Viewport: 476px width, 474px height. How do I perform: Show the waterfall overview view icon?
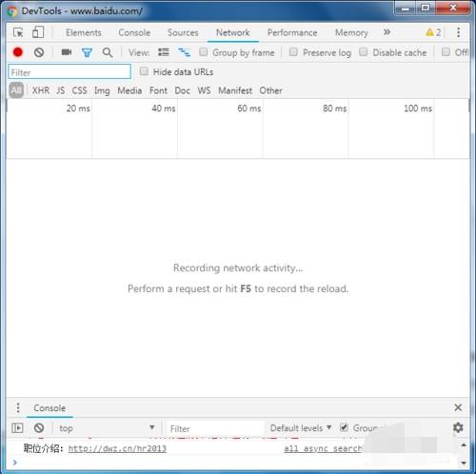click(x=184, y=52)
